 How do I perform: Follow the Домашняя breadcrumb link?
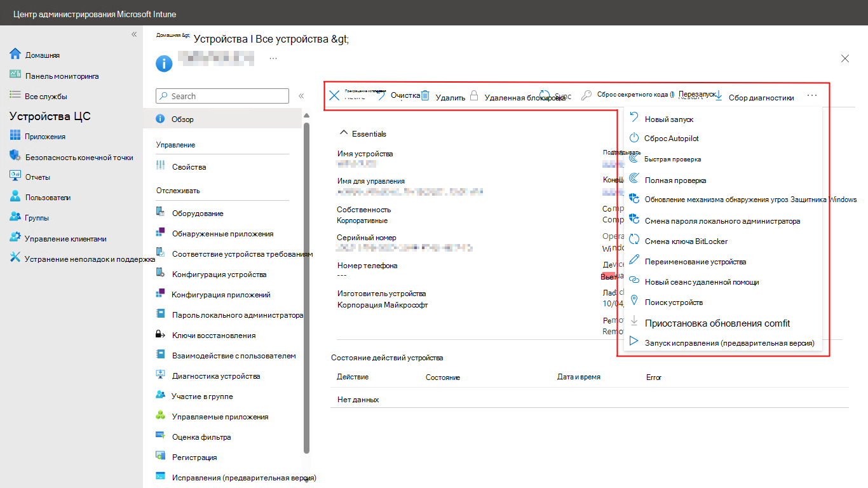pos(173,36)
